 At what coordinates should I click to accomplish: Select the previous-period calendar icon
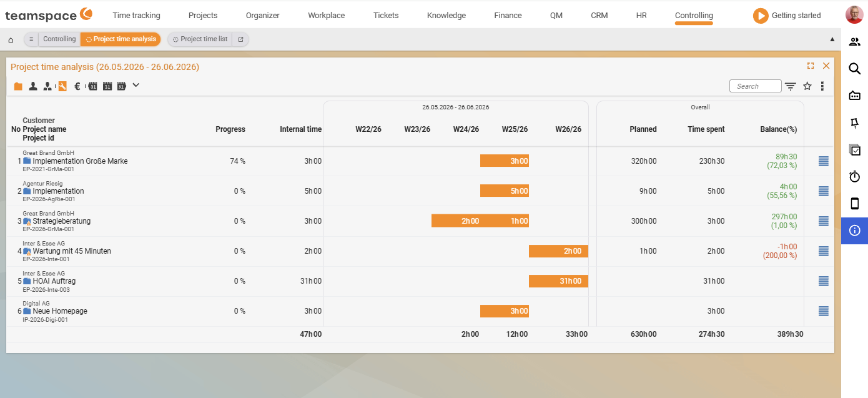click(92, 86)
